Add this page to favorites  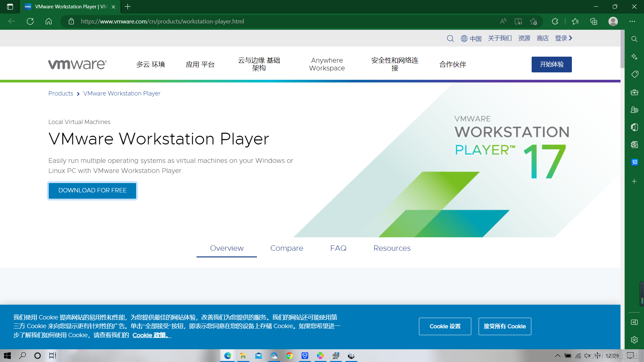(x=534, y=21)
